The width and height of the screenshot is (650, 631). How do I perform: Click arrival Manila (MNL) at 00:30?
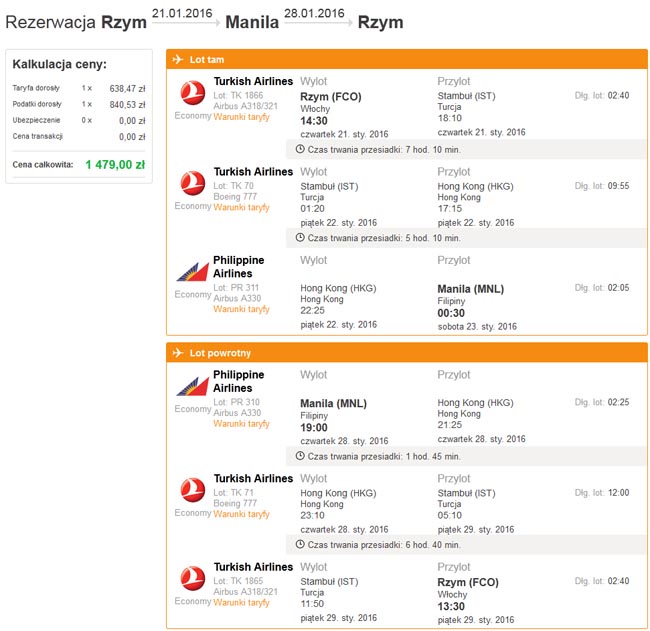click(471, 289)
